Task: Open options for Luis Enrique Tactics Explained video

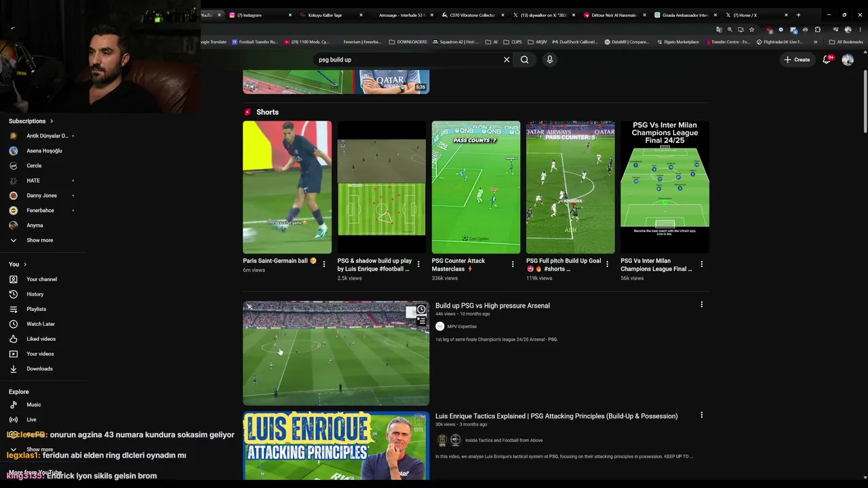Action: 701,415
